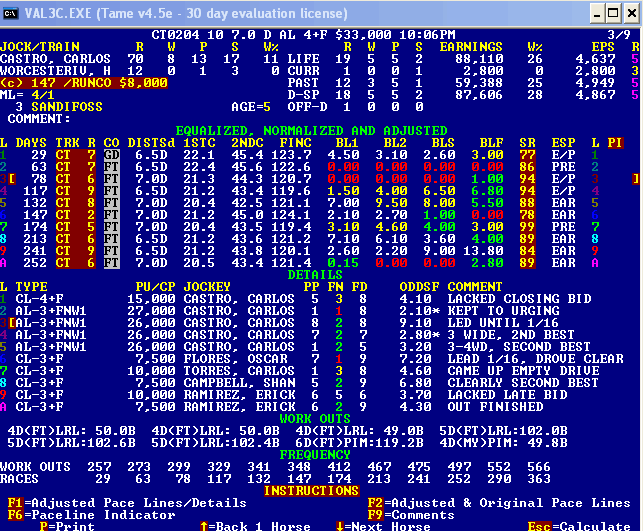Click F1 Adjusted Pace Lines/Details instruction

pos(127,503)
